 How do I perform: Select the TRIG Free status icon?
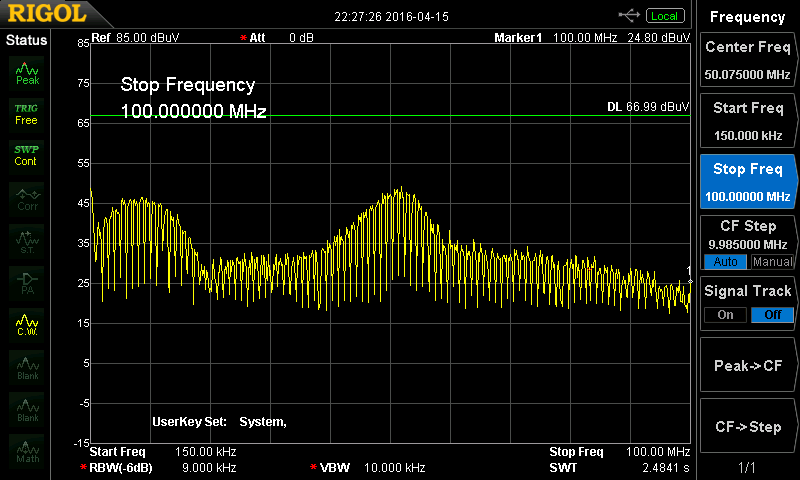pyautogui.click(x=27, y=114)
